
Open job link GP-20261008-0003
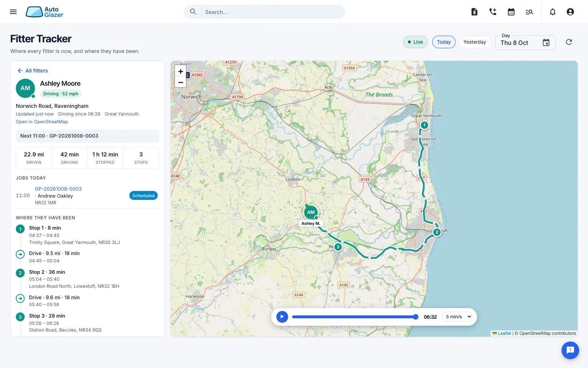[x=58, y=189]
